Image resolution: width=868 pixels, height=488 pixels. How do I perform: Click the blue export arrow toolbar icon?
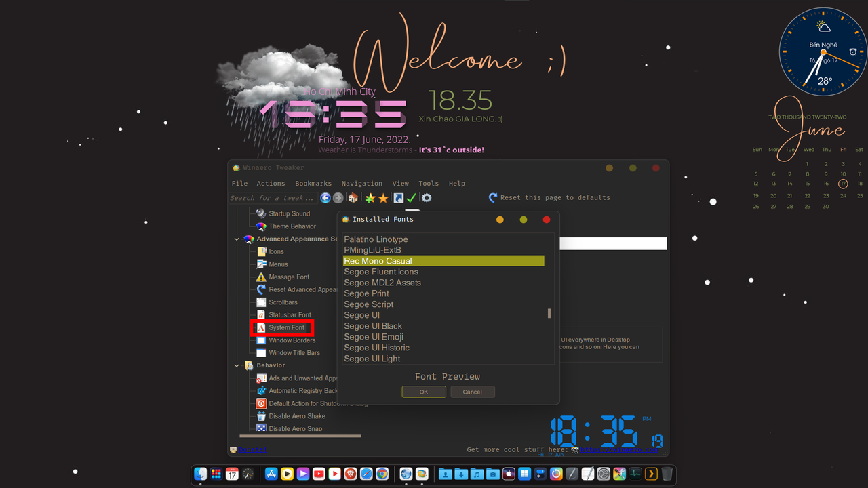(x=398, y=197)
